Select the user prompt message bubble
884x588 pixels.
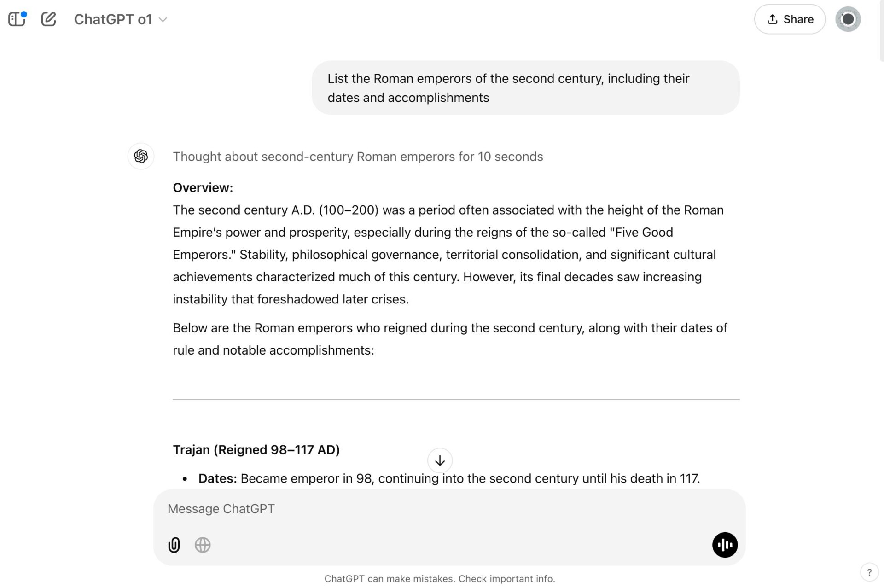tap(525, 88)
